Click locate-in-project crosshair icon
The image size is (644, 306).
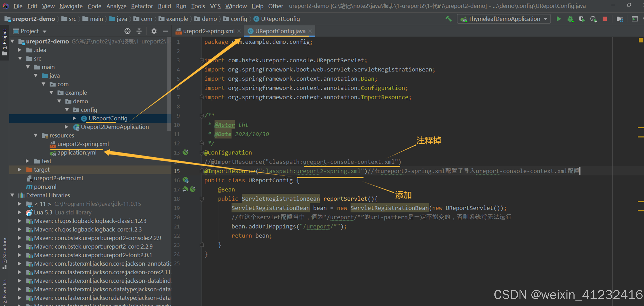tap(127, 31)
